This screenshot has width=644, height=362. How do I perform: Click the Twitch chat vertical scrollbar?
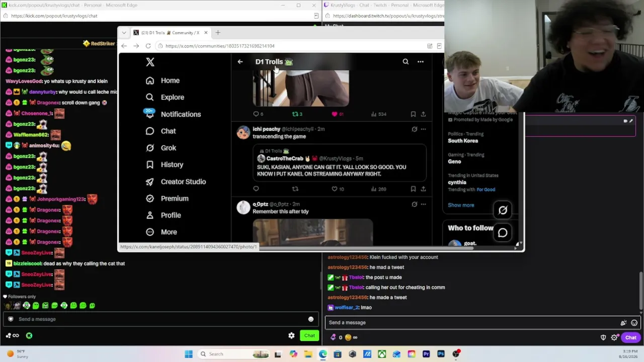[640, 291]
